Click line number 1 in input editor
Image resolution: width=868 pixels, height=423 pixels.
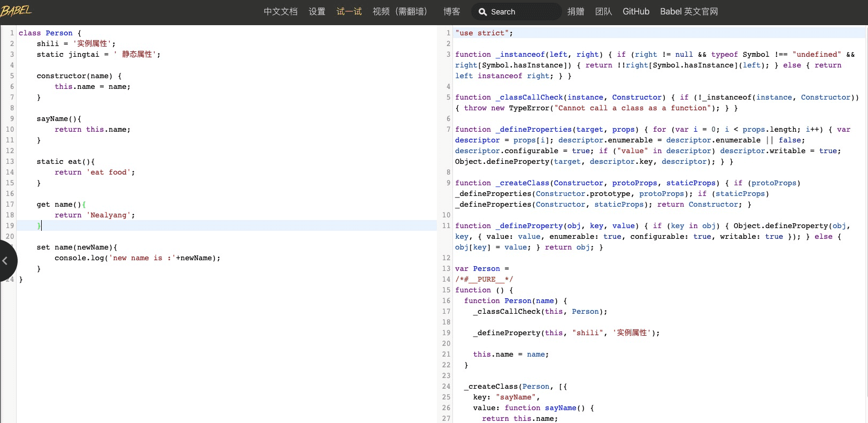[12, 33]
